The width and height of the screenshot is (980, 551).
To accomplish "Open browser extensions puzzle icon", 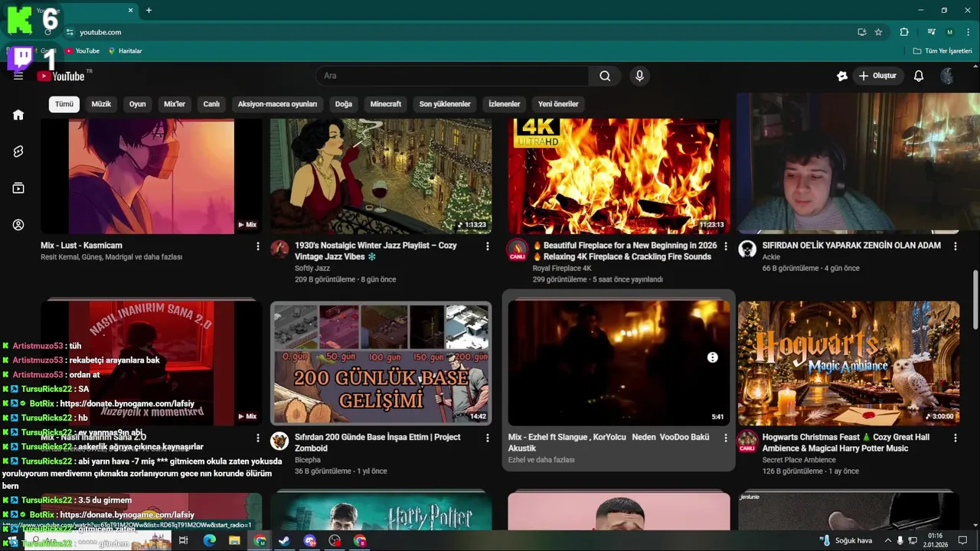I will pos(904,32).
